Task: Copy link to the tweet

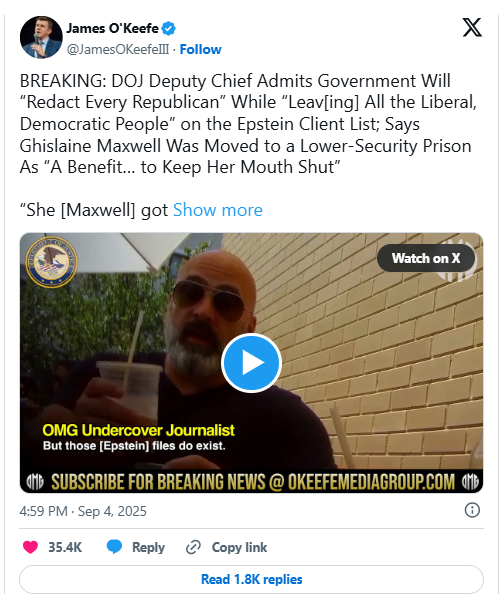Action: pos(239,547)
